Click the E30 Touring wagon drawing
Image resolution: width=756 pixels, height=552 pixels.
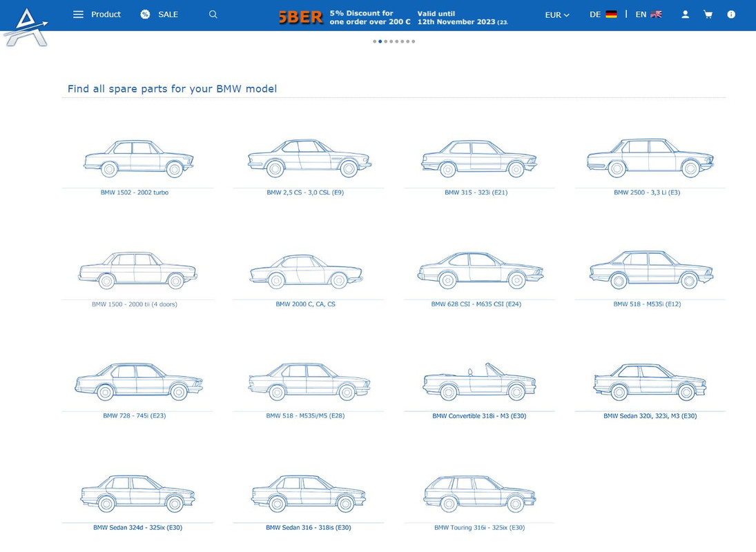point(480,494)
